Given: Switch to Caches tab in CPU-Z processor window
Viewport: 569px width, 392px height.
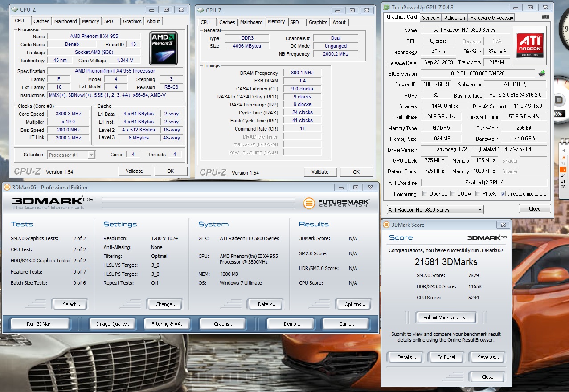Looking at the screenshot, I should 41,21.
